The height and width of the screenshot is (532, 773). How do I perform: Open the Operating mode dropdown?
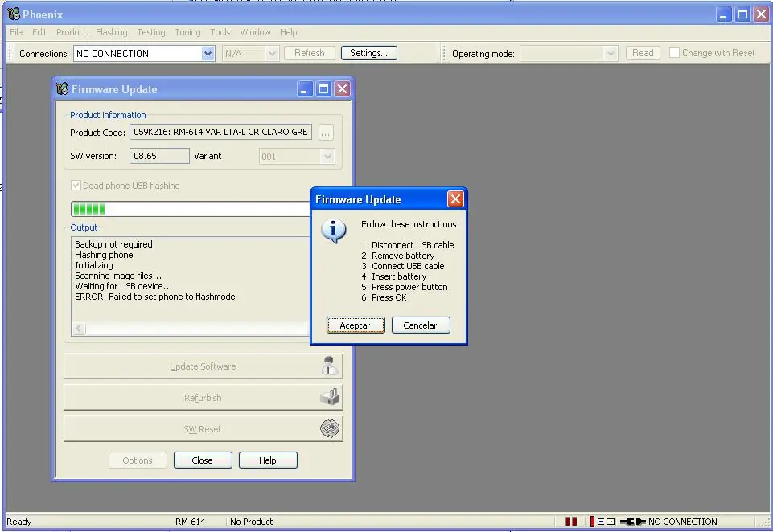(x=611, y=53)
